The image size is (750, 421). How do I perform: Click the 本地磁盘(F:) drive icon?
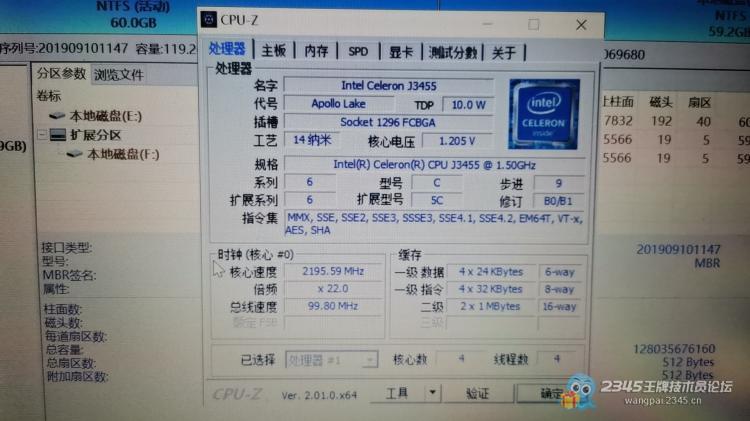pos(75,154)
